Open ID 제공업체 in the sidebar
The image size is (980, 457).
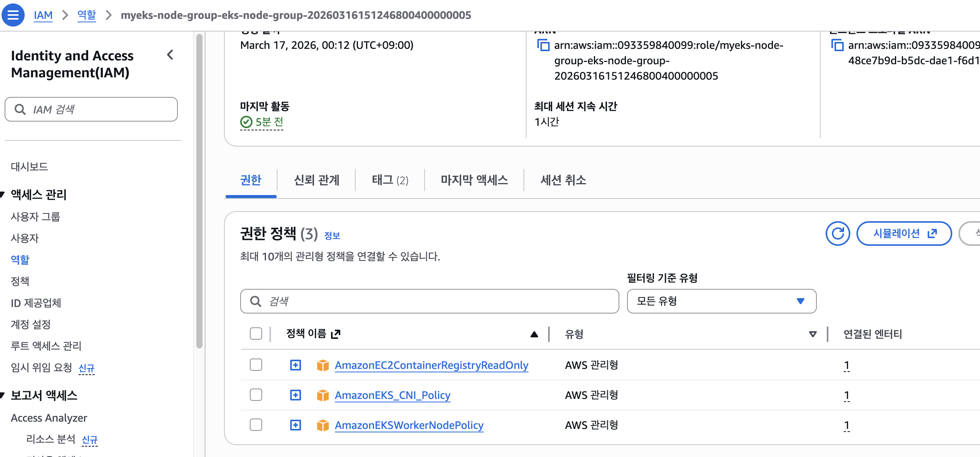tap(36, 303)
